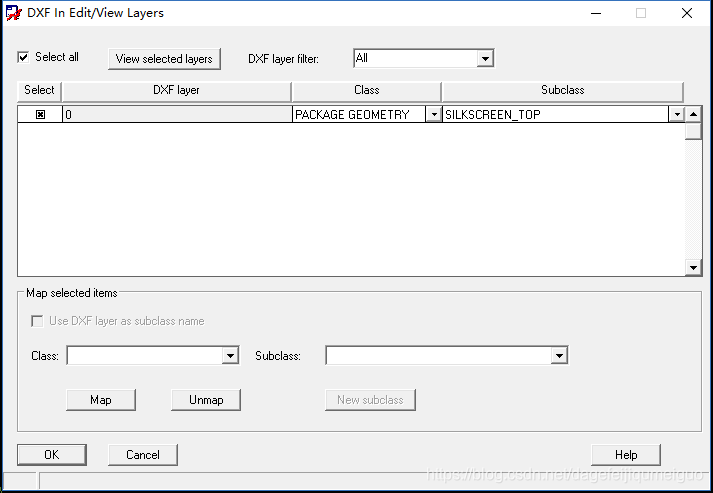Click the layer list scroll-down arrow
The image size is (713, 493).
[693, 267]
